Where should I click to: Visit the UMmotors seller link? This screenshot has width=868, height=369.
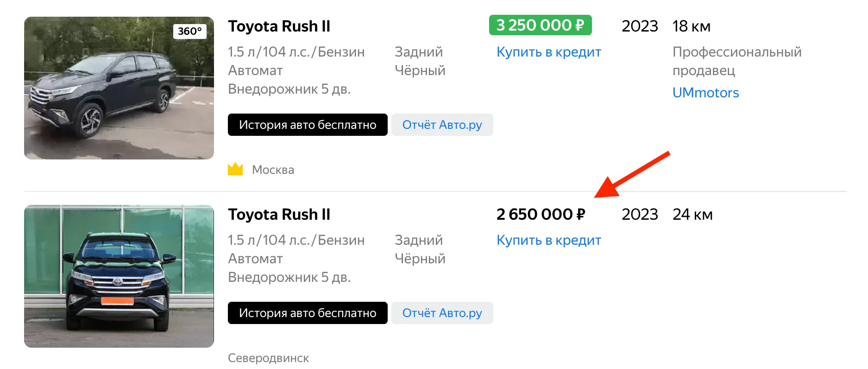705,93
